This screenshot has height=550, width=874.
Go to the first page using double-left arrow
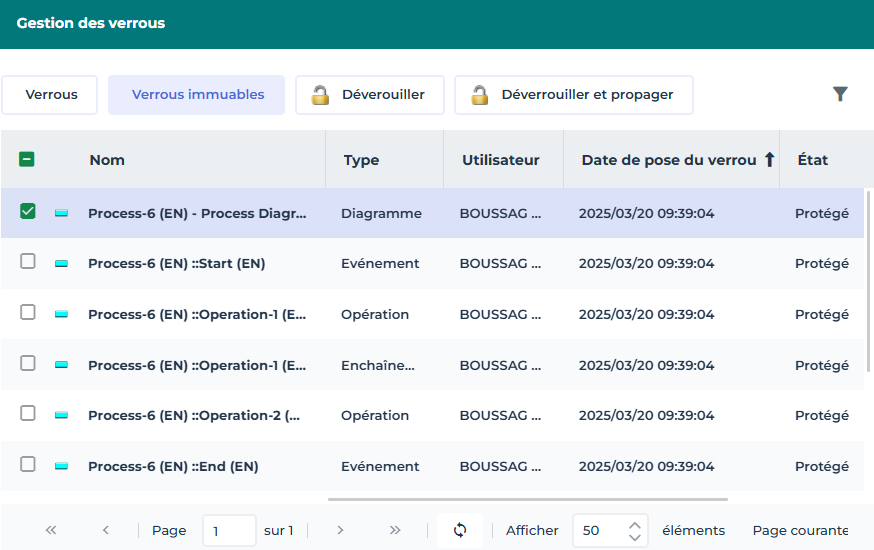click(x=51, y=530)
